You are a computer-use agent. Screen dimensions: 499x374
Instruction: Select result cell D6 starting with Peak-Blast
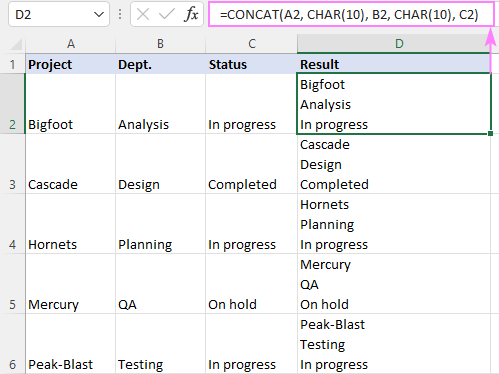(394, 344)
